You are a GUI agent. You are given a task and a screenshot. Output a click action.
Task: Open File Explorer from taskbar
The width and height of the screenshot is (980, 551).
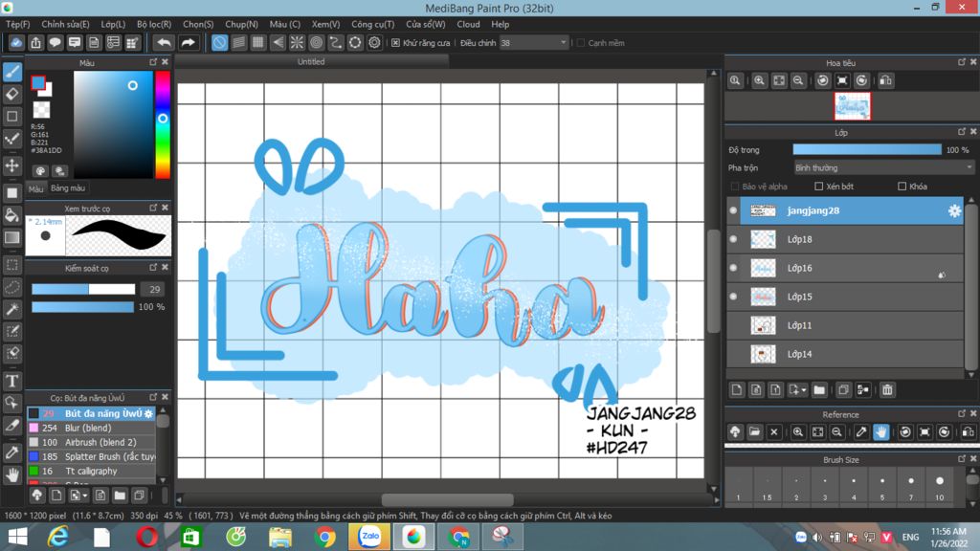(280, 537)
